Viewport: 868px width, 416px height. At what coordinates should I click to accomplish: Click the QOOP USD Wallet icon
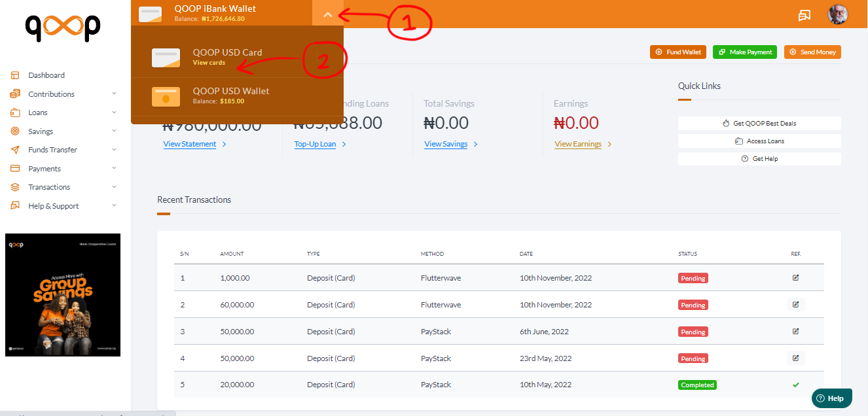[x=166, y=96]
